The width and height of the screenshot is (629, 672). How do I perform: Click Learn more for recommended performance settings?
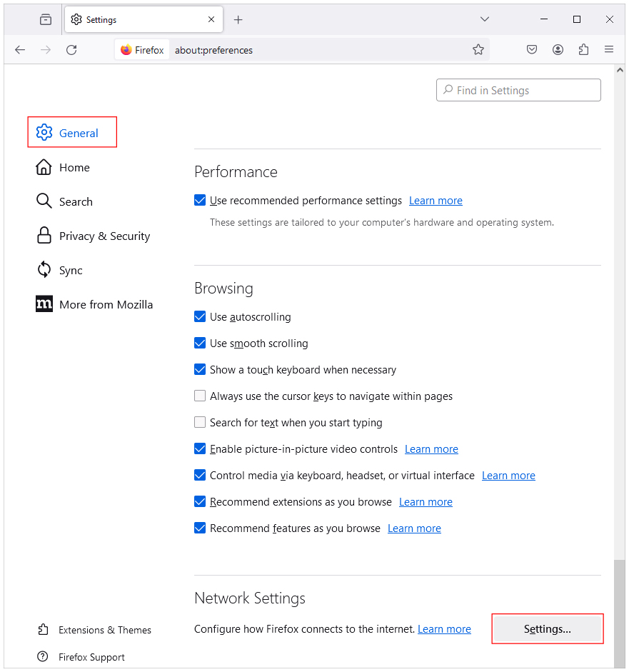[x=436, y=200]
